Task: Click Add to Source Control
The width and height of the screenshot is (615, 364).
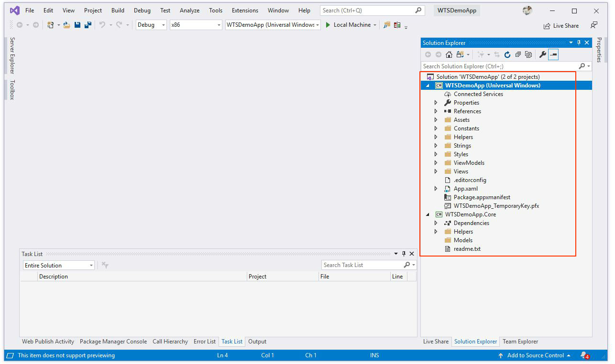Action: pos(534,355)
